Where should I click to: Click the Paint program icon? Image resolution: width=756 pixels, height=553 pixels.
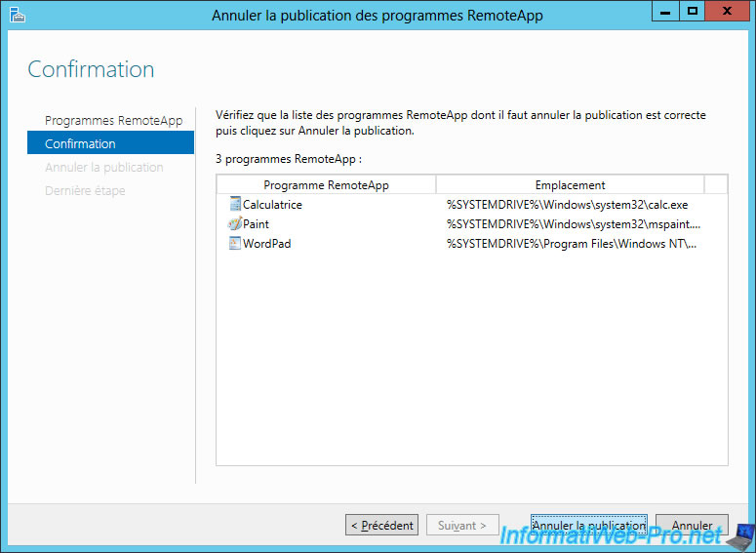coord(235,223)
